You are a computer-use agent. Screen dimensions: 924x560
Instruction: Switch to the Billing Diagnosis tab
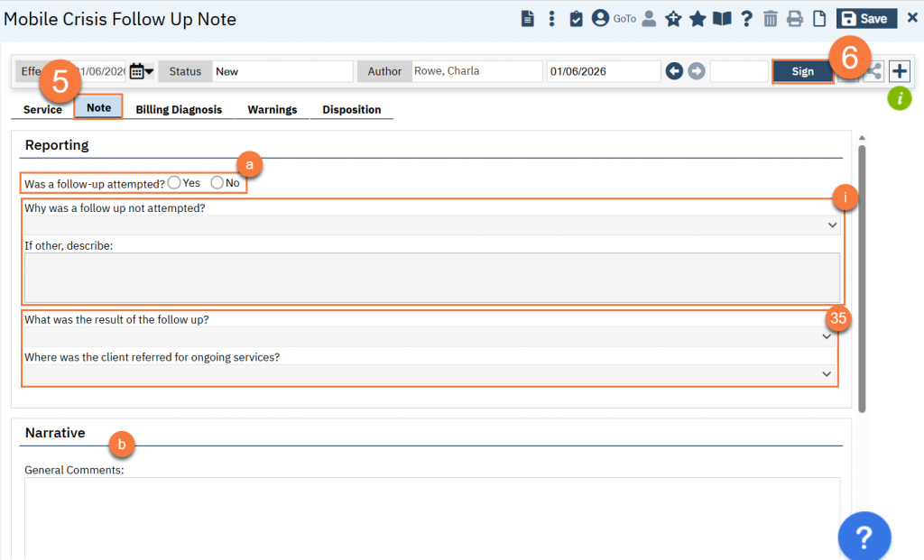tap(179, 109)
